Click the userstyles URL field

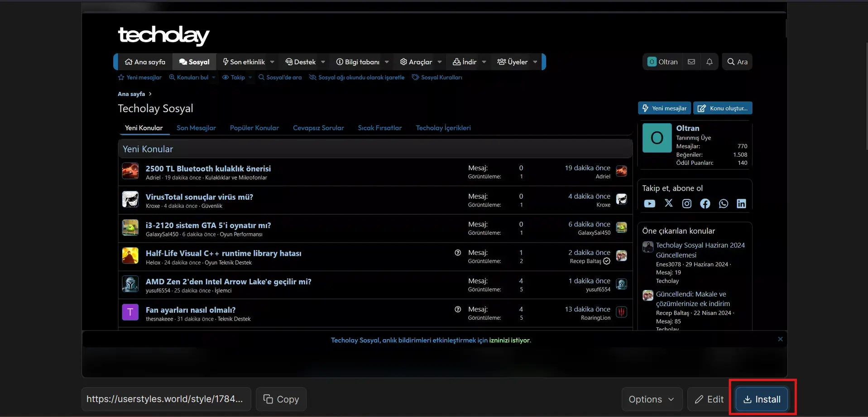click(166, 399)
